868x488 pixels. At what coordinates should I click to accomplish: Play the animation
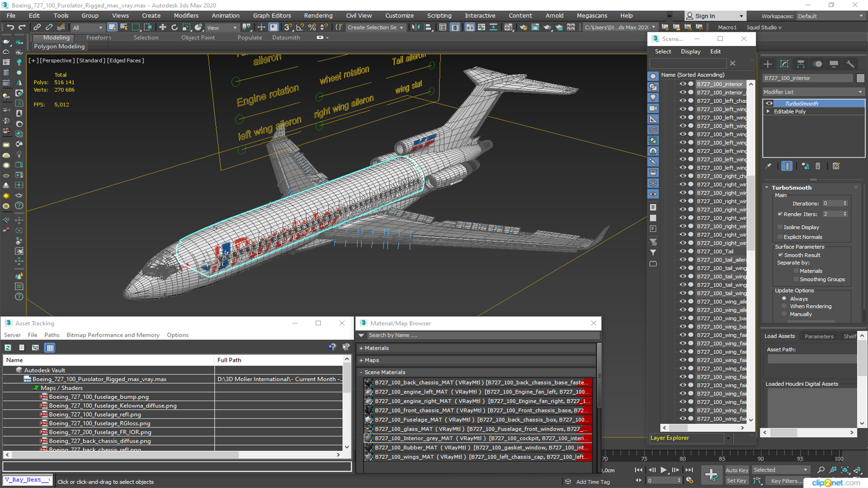click(x=663, y=470)
